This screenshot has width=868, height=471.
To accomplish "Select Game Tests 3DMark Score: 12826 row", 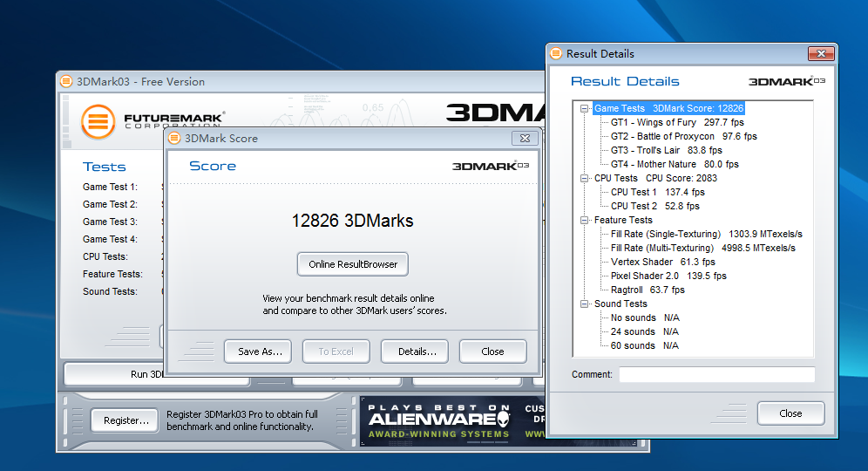I will 668,109.
